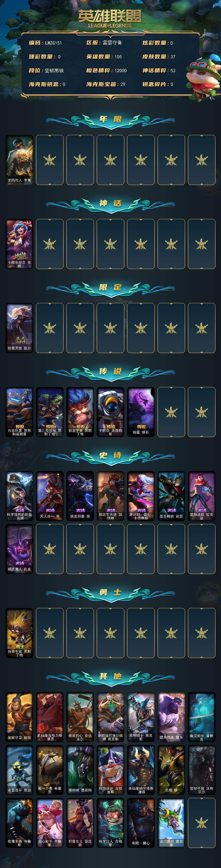
Task: Click the League of Legends logo
Action: tap(110, 19)
